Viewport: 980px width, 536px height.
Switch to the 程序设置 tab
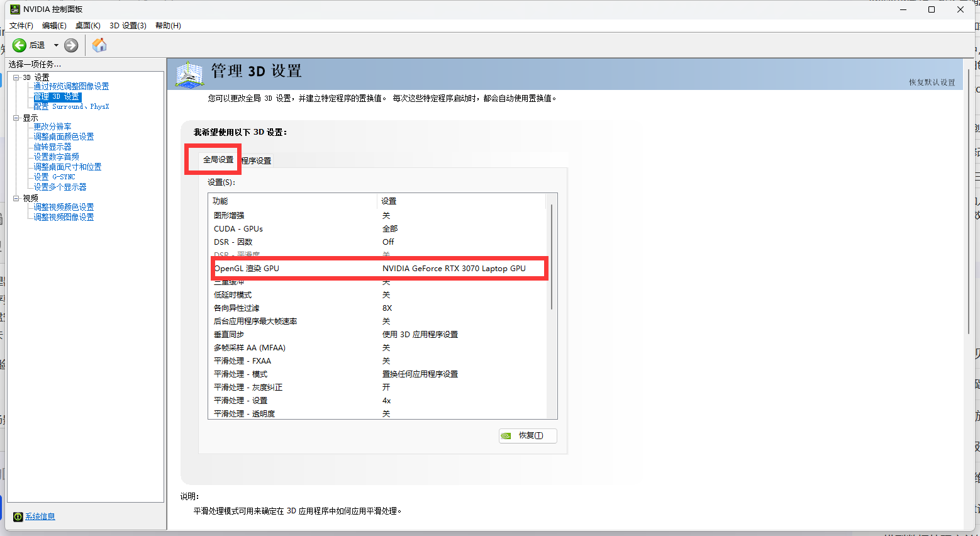pos(256,161)
